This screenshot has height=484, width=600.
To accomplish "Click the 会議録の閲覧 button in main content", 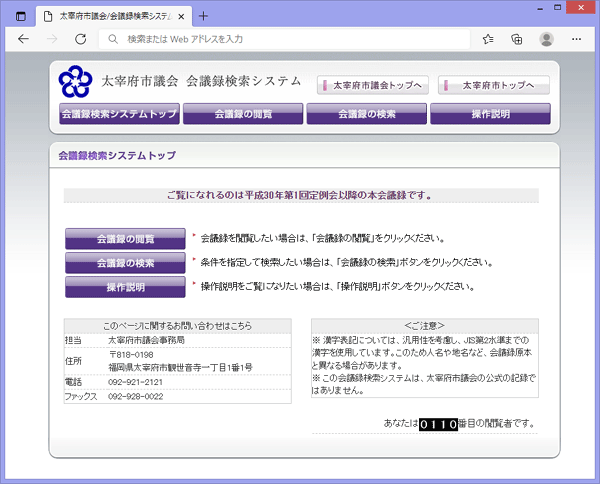I will (125, 239).
